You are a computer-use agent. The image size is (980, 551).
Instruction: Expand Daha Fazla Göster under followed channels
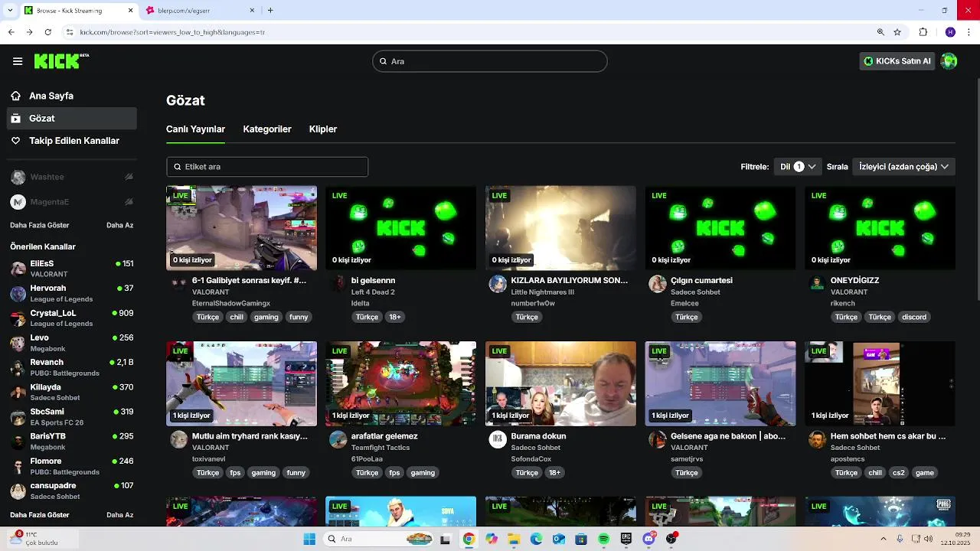(40, 225)
